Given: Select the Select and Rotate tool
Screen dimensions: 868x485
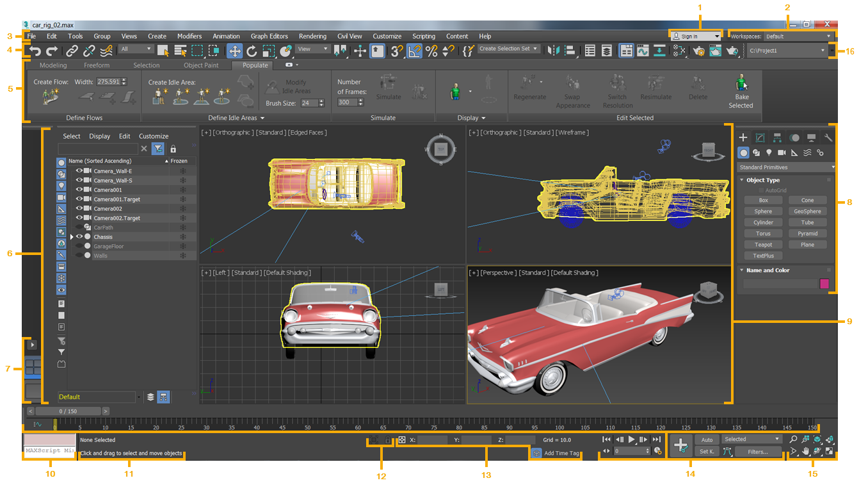Looking at the screenshot, I should click(251, 50).
